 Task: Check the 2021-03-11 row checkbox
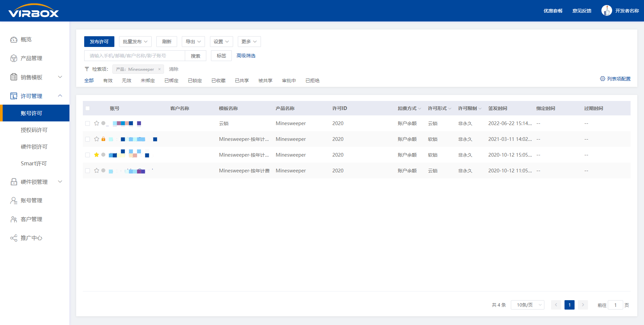tap(88, 139)
